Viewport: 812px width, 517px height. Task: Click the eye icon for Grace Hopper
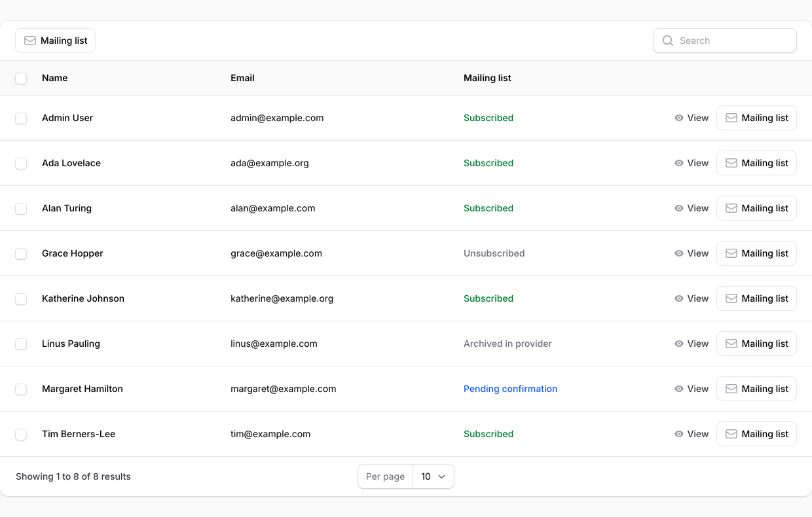tap(679, 253)
